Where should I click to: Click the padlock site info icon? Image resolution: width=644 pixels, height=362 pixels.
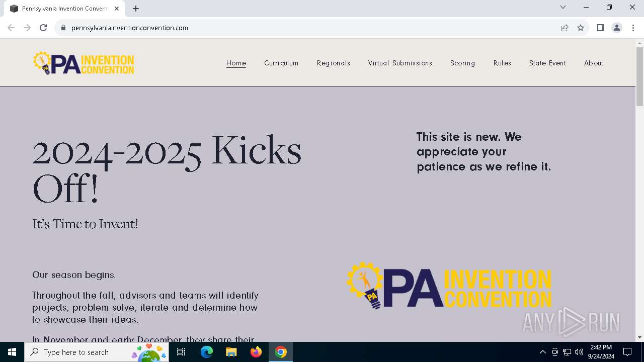[63, 28]
